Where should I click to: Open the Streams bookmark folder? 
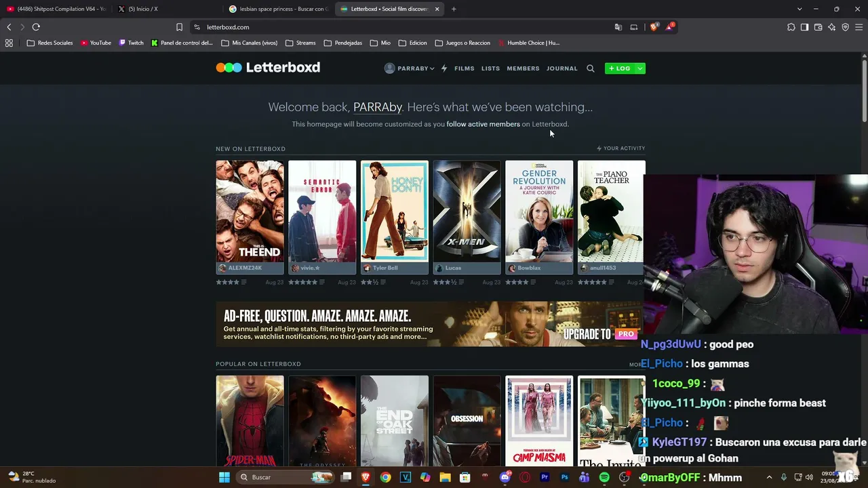(x=300, y=43)
